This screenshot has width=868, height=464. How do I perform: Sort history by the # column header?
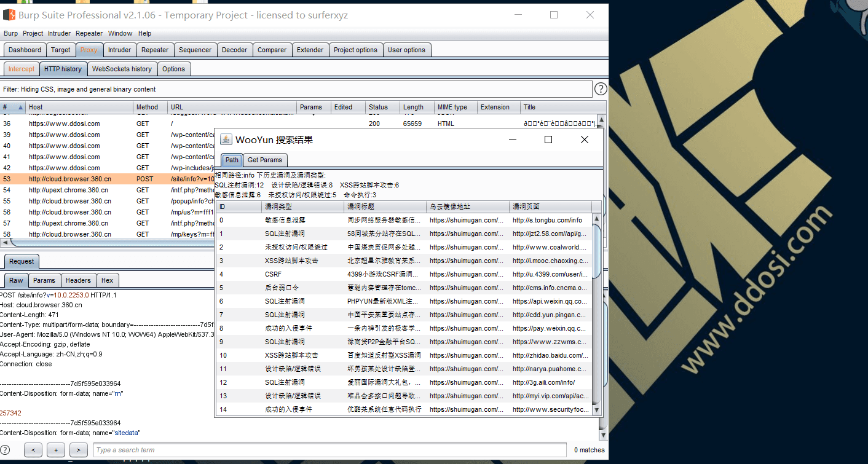13,107
